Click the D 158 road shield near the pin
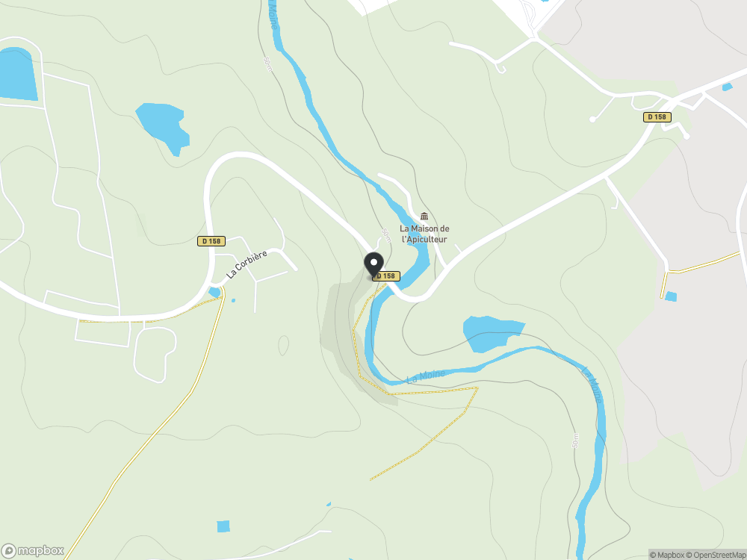 (386, 276)
